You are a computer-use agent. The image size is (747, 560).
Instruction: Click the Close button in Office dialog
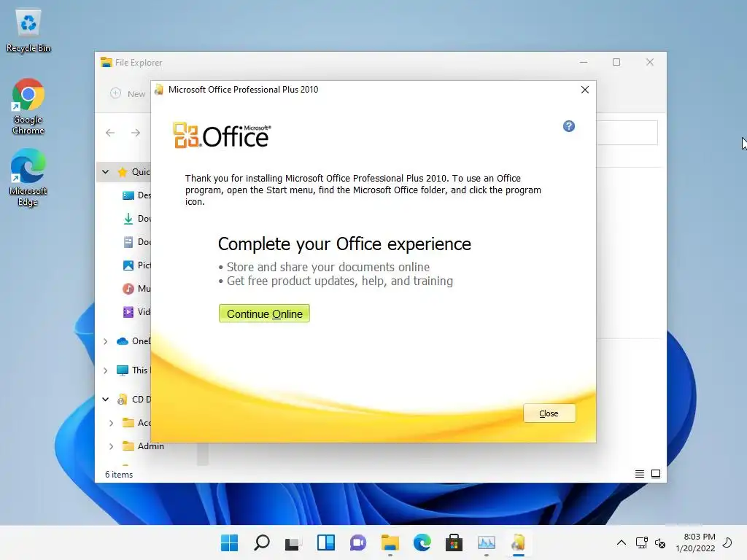point(549,413)
